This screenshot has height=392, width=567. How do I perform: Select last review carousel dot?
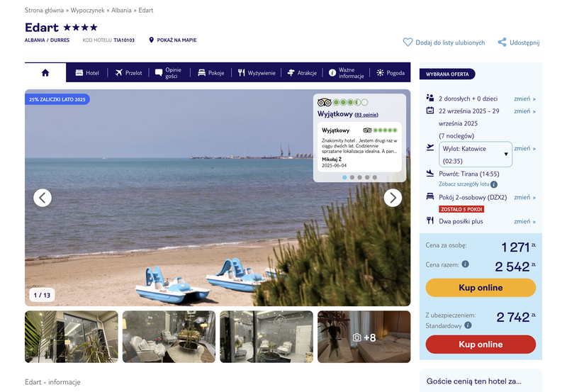click(x=375, y=177)
